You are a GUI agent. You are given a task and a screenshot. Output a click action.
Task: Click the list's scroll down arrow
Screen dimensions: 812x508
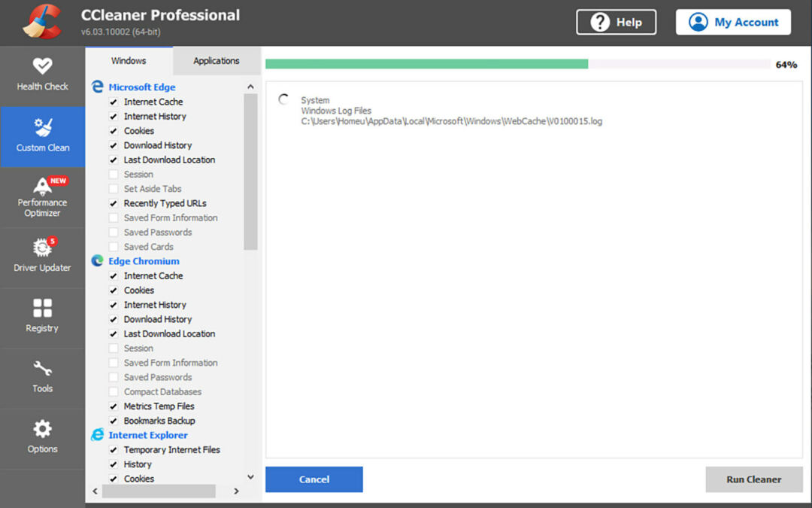250,477
